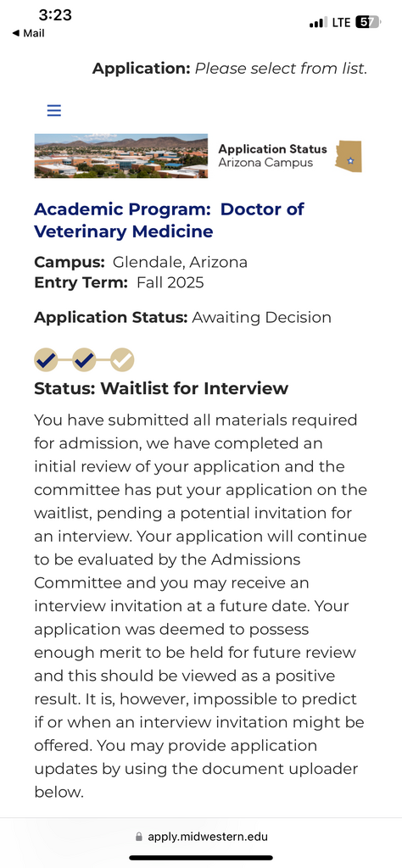Tap the Application Status Arizona Campus header
The image size is (402, 868).
272,156
